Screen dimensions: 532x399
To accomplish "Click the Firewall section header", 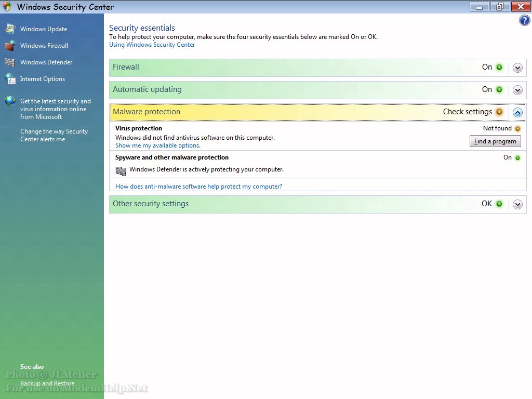I will pyautogui.click(x=317, y=68).
